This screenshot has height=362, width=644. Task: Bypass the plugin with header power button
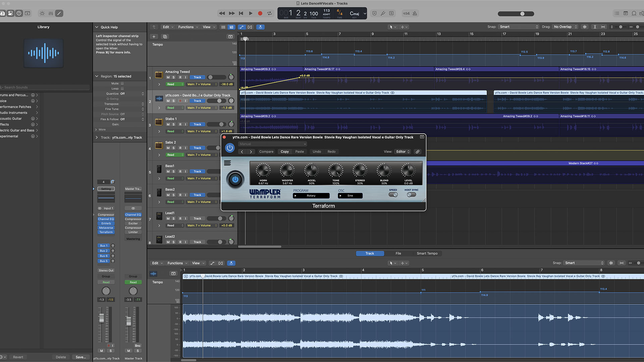[x=230, y=147]
